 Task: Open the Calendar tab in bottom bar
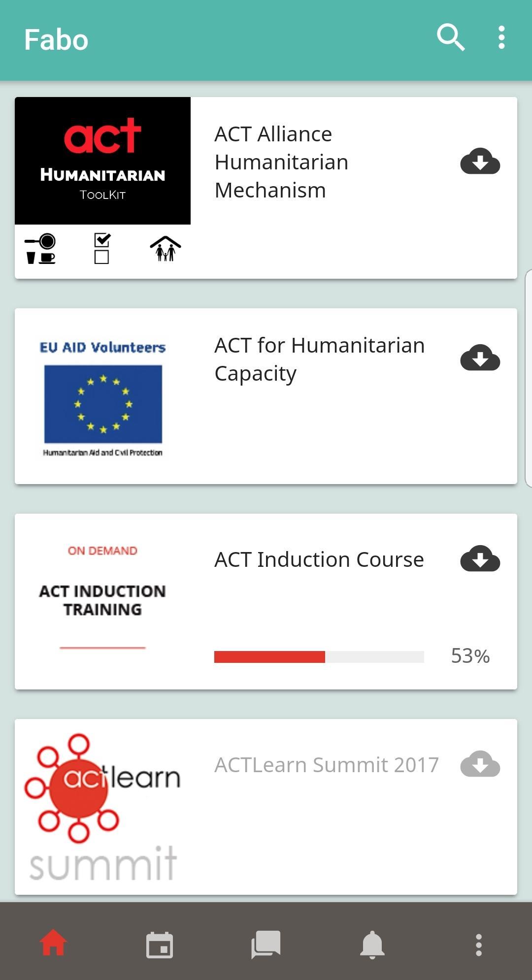(160, 945)
